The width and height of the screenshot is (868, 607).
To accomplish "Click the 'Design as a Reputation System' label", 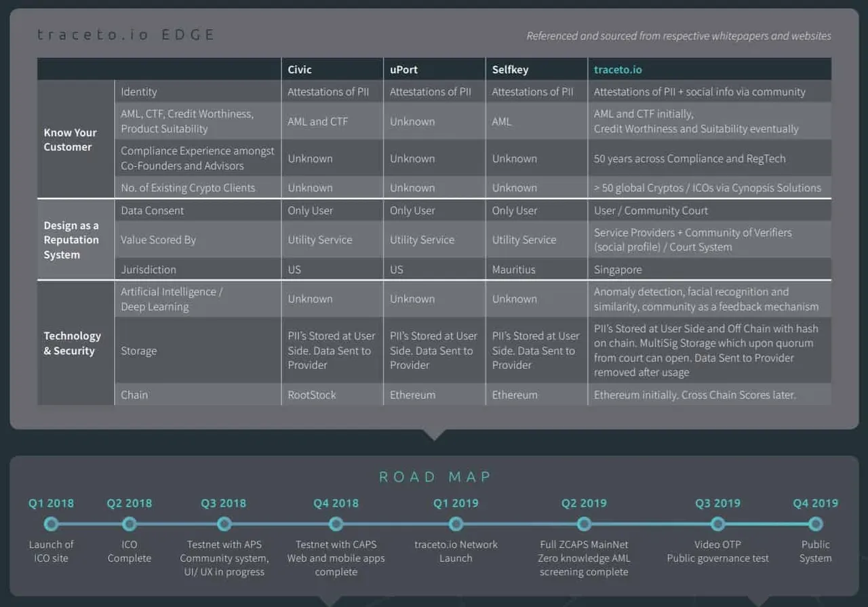I will pyautogui.click(x=71, y=240).
